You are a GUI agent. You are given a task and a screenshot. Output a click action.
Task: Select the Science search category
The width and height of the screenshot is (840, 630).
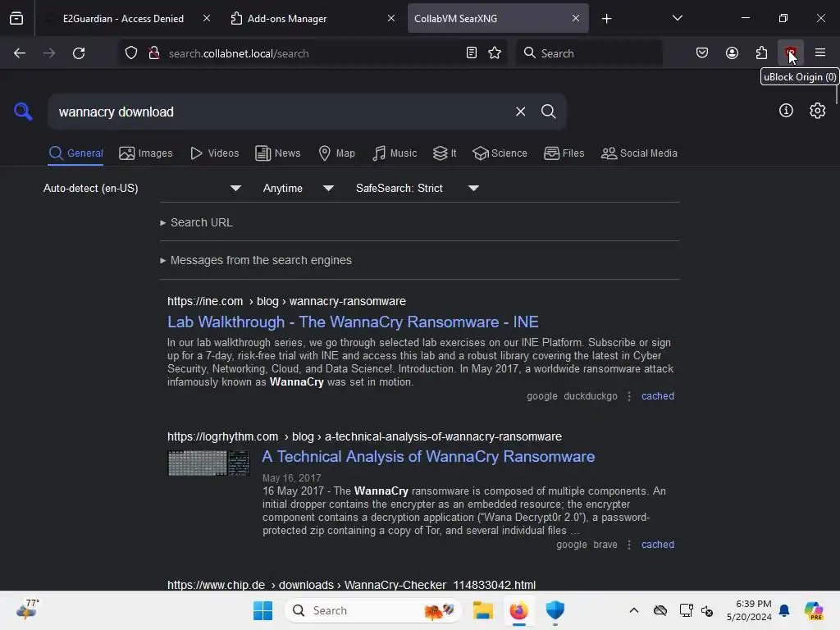tap(500, 153)
